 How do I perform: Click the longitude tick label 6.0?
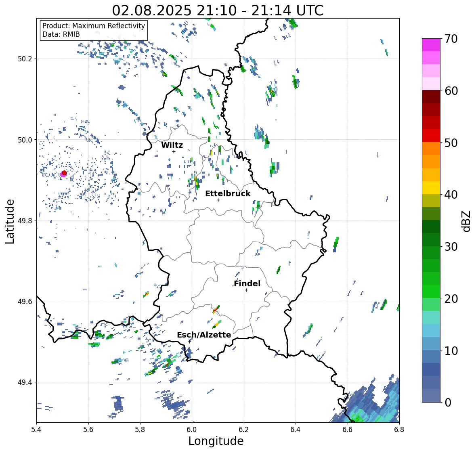click(192, 430)
